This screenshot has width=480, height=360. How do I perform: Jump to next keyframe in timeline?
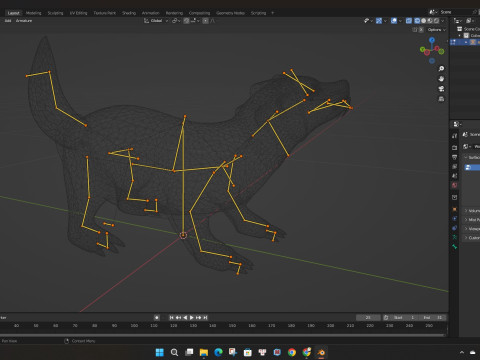[199, 318]
